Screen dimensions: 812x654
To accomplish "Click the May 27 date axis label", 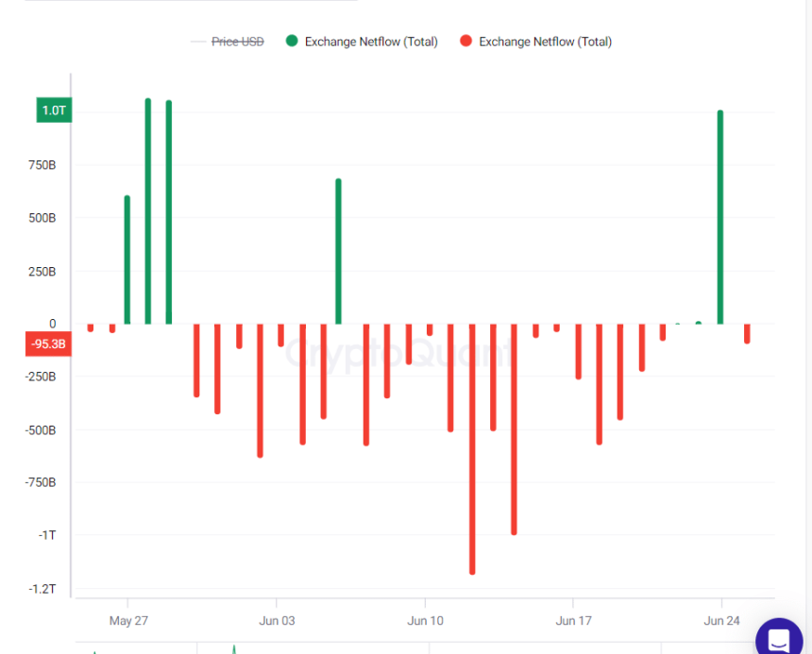I will point(128,621).
